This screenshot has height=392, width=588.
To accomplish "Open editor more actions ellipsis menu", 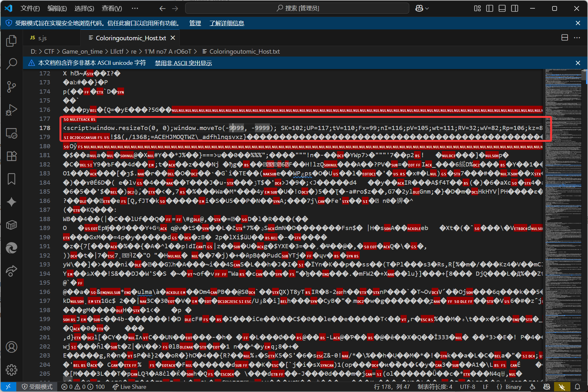I will tap(577, 38).
